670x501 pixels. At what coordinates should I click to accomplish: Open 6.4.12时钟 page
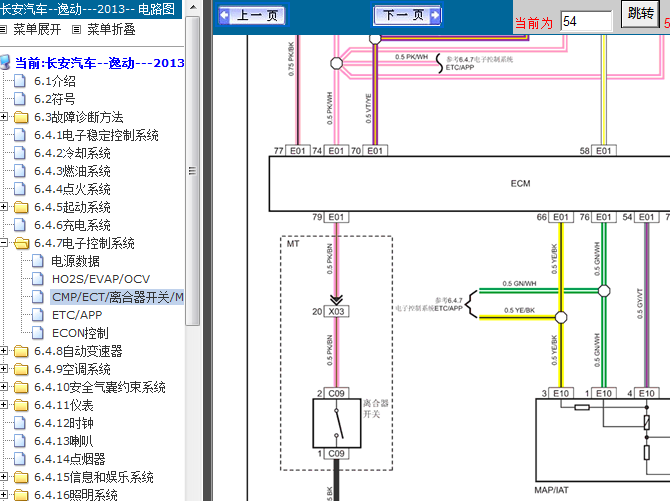coord(64,423)
